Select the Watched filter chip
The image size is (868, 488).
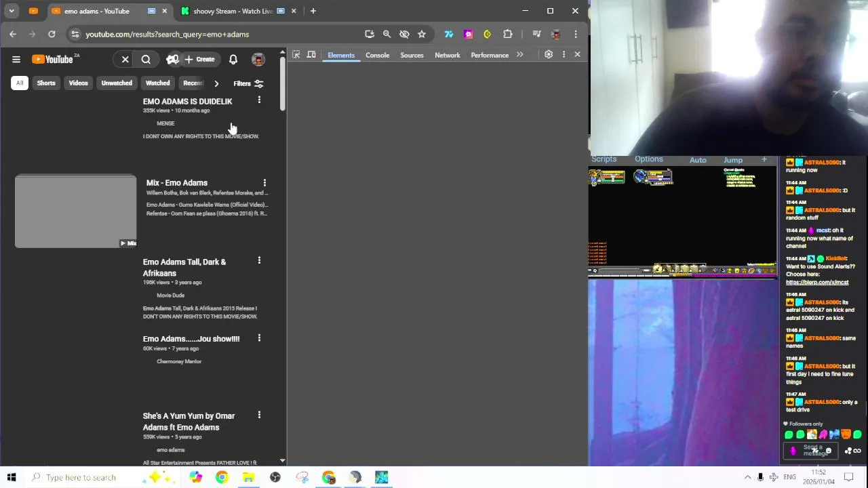(157, 83)
